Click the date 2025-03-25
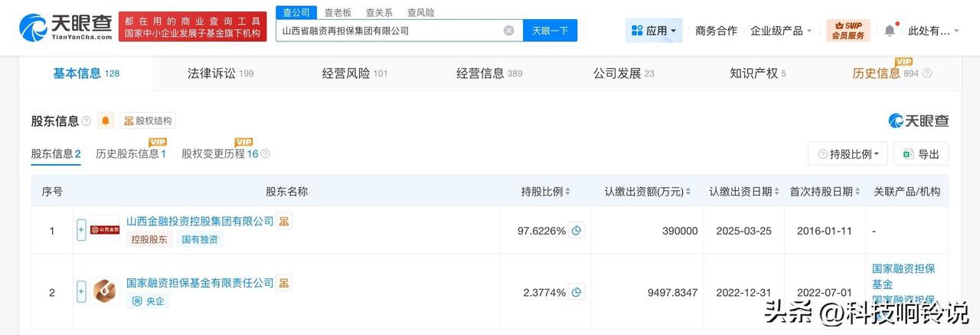980x335 pixels. (744, 230)
